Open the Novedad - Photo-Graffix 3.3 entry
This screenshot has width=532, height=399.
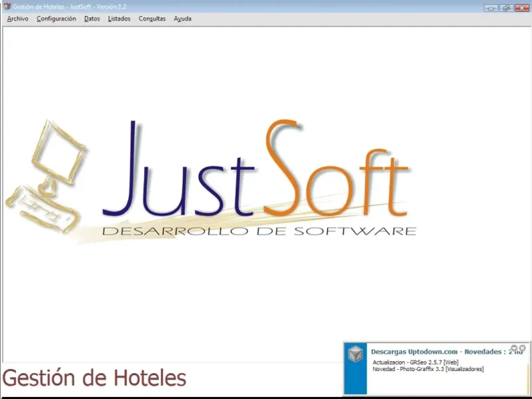[428, 369]
